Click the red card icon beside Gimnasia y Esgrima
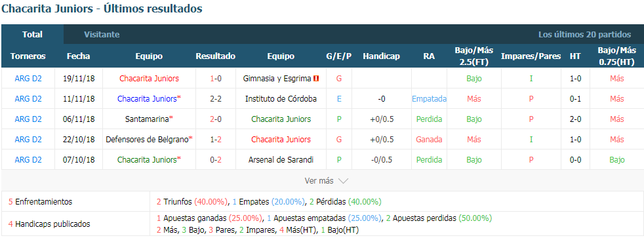This screenshot has width=644, height=238. (316, 79)
